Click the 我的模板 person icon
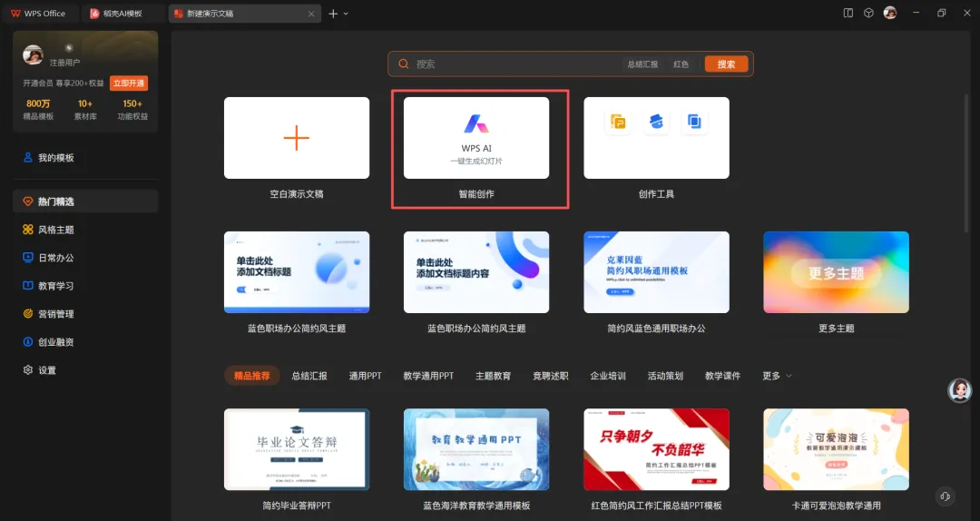This screenshot has height=521, width=980. [x=27, y=158]
